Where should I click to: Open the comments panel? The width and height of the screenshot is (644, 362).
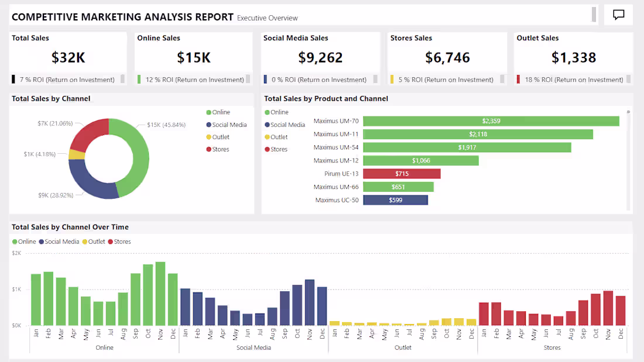(619, 15)
